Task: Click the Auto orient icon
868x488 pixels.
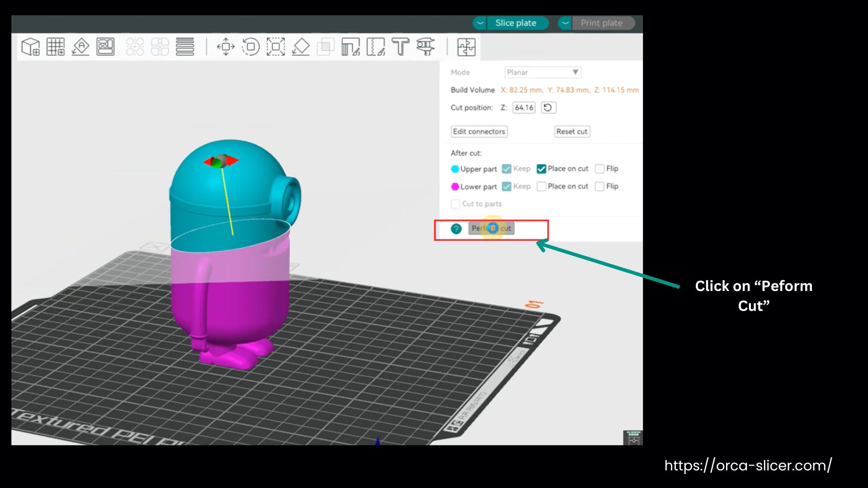Action: pyautogui.click(x=80, y=47)
